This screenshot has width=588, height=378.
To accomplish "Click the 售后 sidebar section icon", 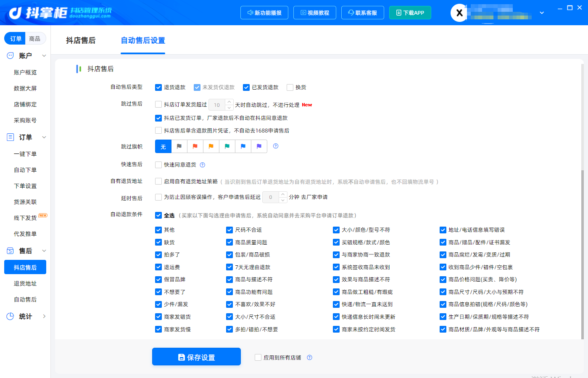I will click(10, 251).
